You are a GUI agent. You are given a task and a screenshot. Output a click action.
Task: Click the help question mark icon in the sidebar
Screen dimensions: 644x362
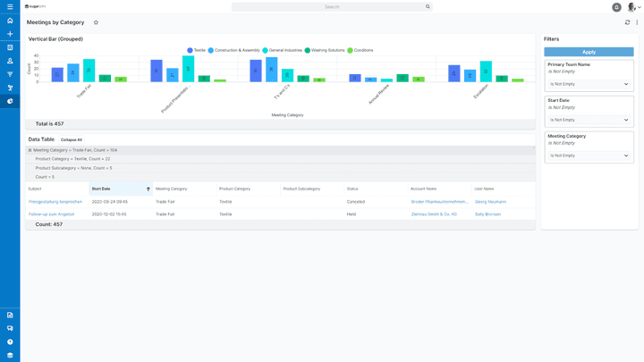10,341
